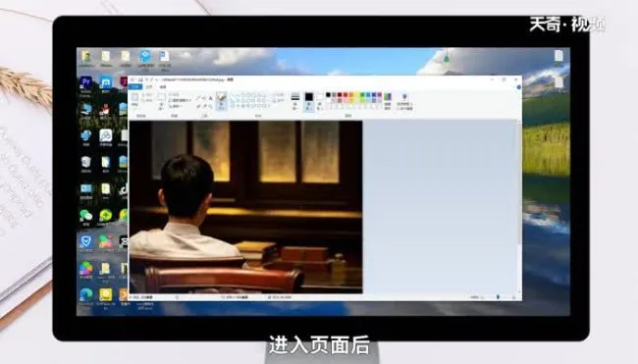Click the zoom slider thumb
Screen dimensions: 638x364
[x=498, y=297]
